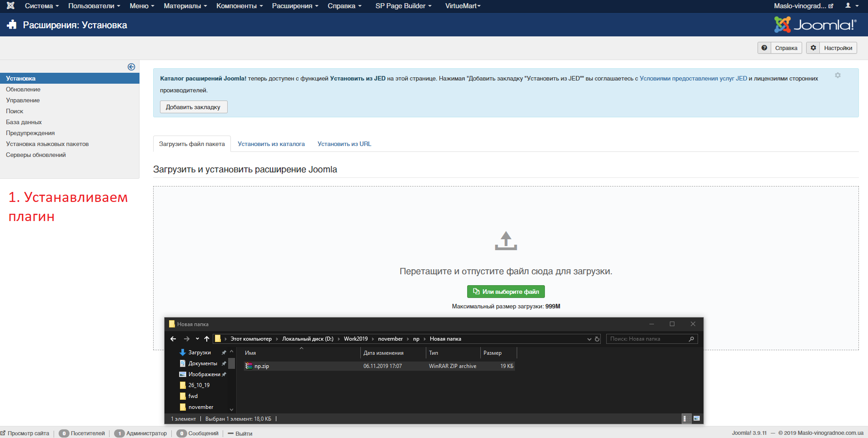Open Maslo-vinograd site link at top
868x438 pixels.
pos(803,6)
